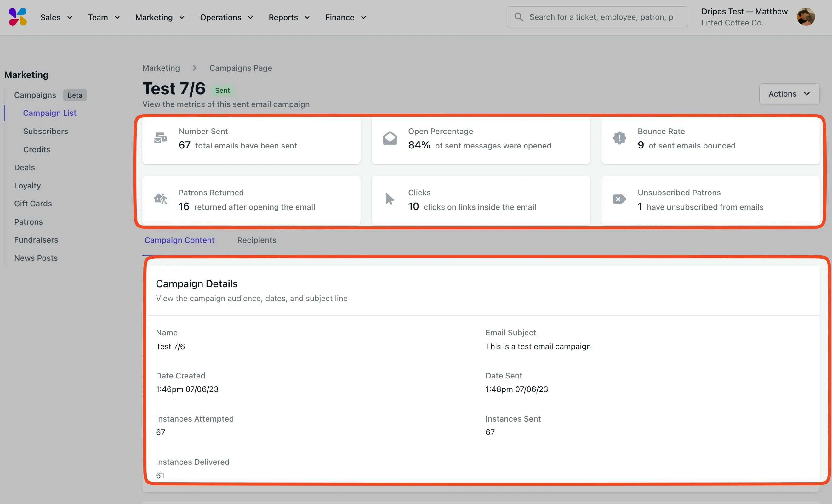Focus the ticket and patron search field
This screenshot has height=504, width=832.
(601, 17)
